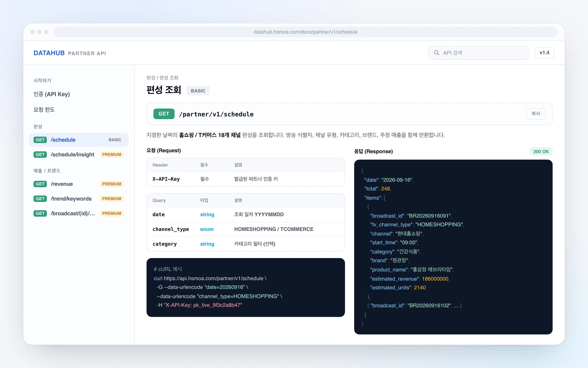This screenshot has width=588, height=368.
Task: Click the X-API-Key header row
Action: coord(246,179)
